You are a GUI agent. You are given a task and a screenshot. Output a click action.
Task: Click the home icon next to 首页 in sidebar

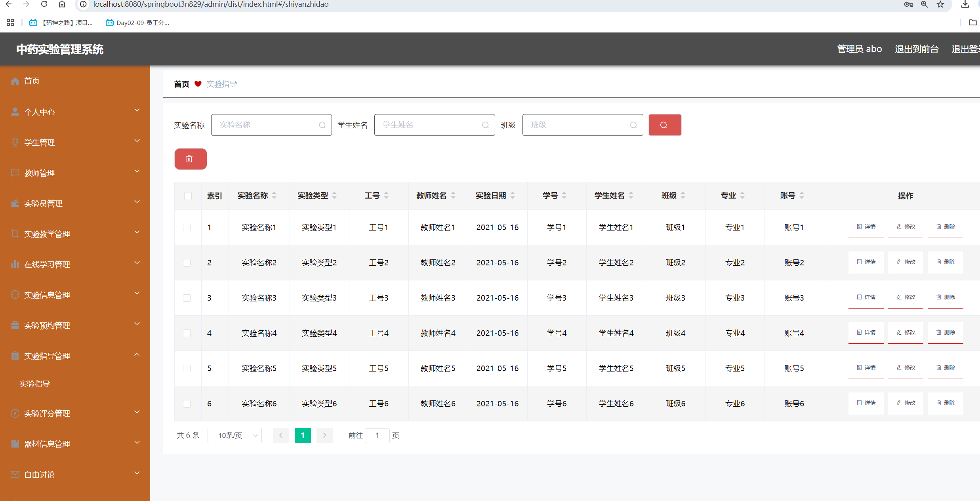[15, 81]
